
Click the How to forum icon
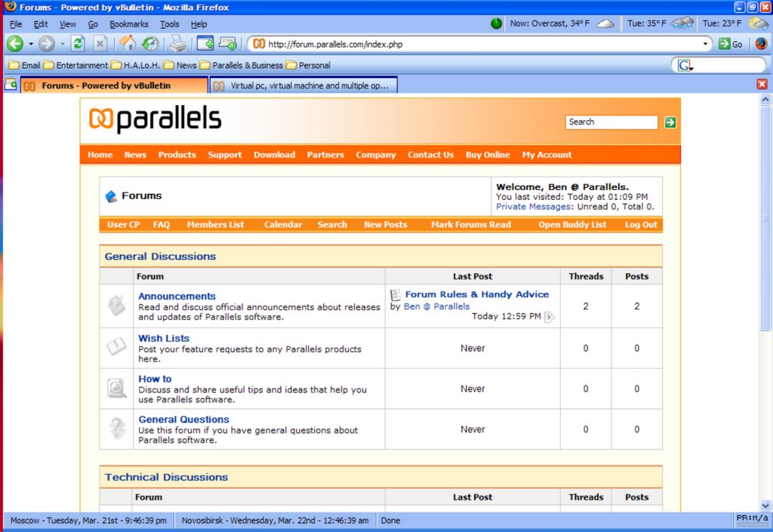[x=117, y=388]
